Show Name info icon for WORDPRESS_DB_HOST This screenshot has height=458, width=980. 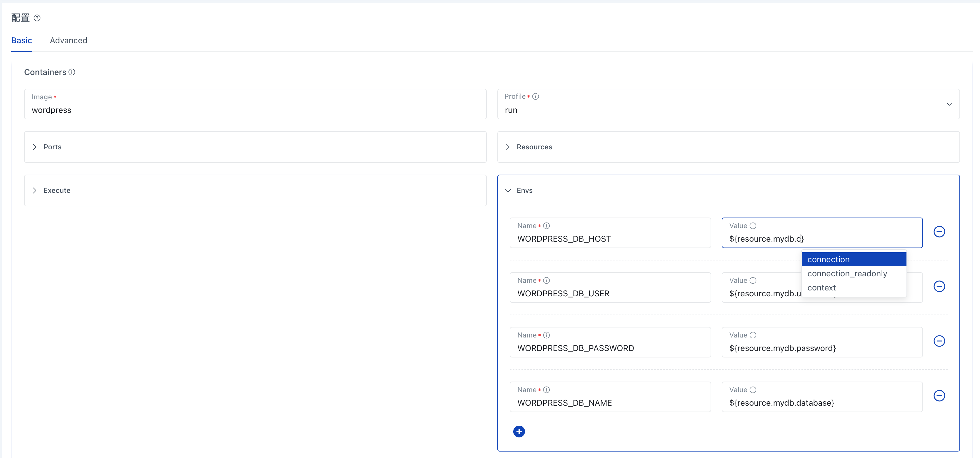click(546, 226)
